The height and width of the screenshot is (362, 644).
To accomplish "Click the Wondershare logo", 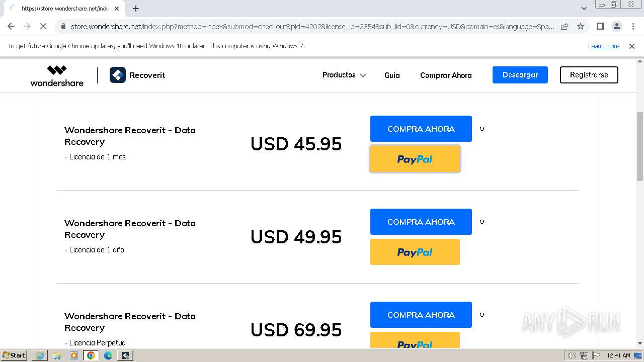I will tap(57, 75).
